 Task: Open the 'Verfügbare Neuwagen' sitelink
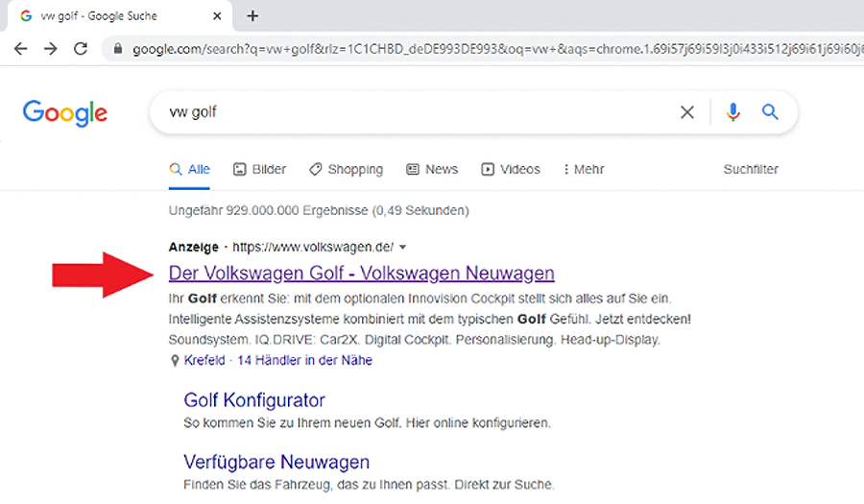276,462
